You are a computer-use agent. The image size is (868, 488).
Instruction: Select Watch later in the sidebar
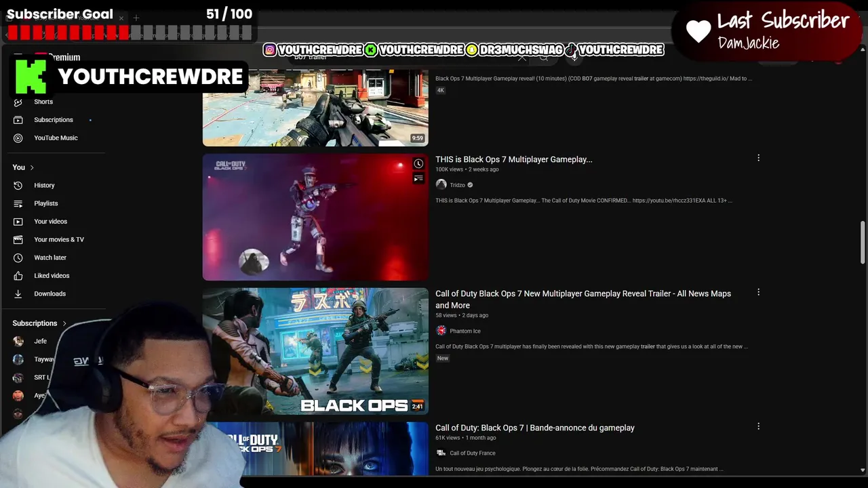(50, 258)
